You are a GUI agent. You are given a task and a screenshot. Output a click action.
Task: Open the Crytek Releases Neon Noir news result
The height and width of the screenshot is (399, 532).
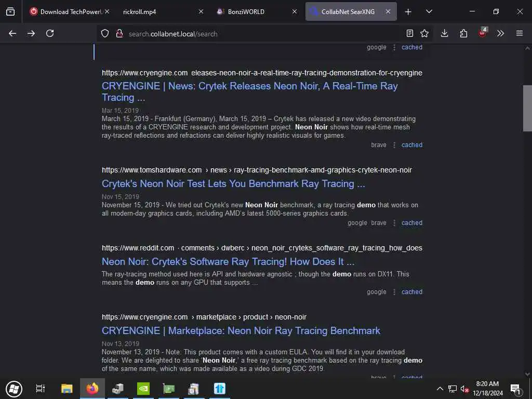[x=250, y=91]
